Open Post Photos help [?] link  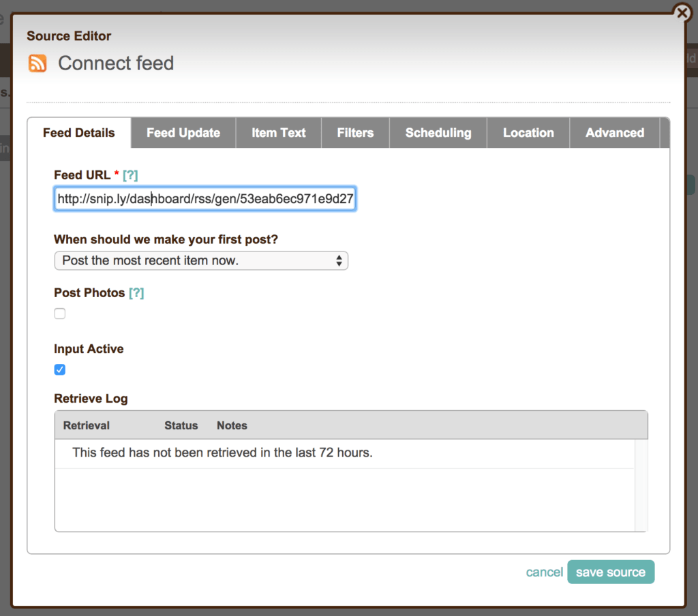coord(136,293)
